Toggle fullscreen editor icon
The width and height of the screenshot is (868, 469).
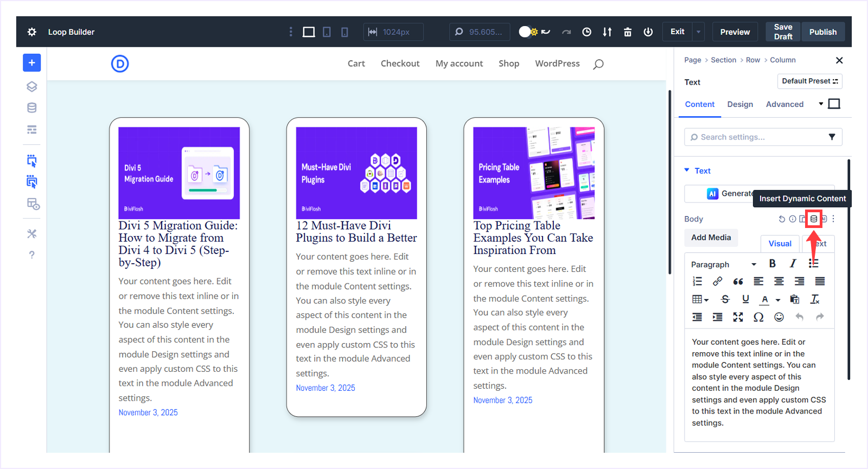tap(738, 317)
